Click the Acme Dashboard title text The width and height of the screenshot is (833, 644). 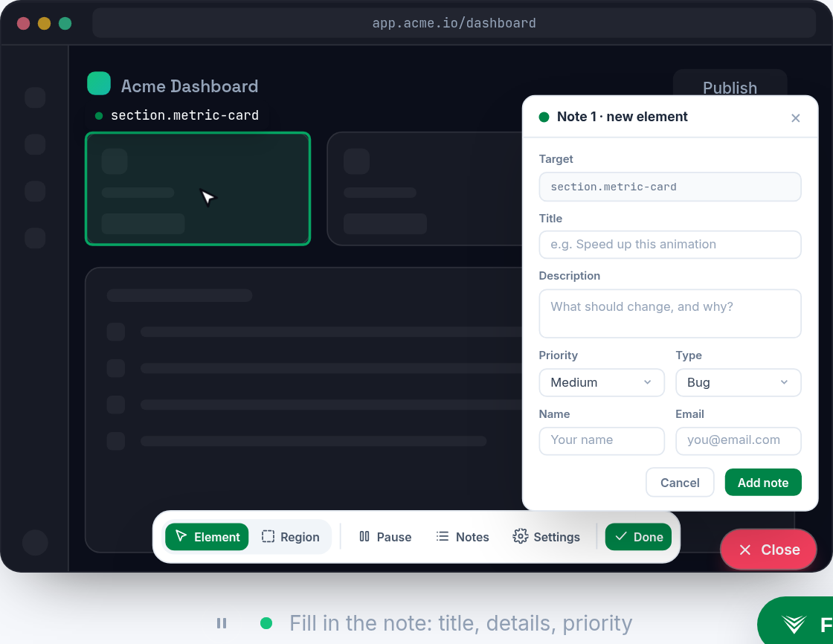click(x=190, y=86)
